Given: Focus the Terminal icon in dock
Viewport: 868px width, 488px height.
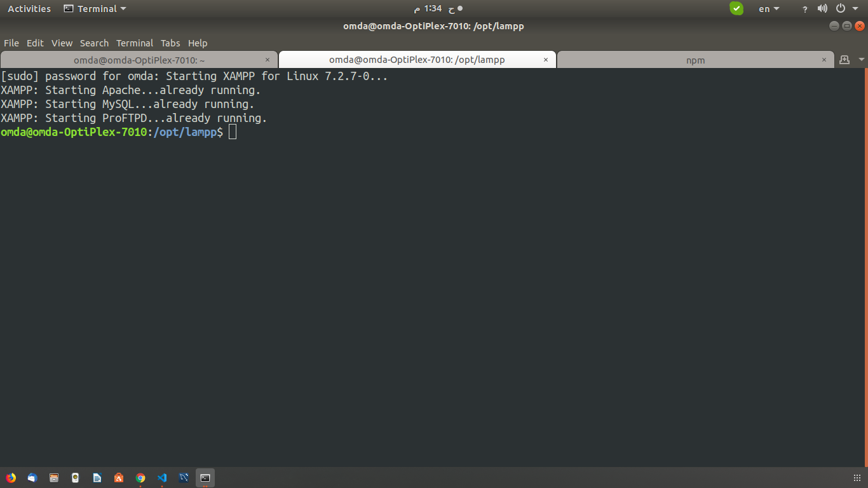Looking at the screenshot, I should (x=205, y=478).
